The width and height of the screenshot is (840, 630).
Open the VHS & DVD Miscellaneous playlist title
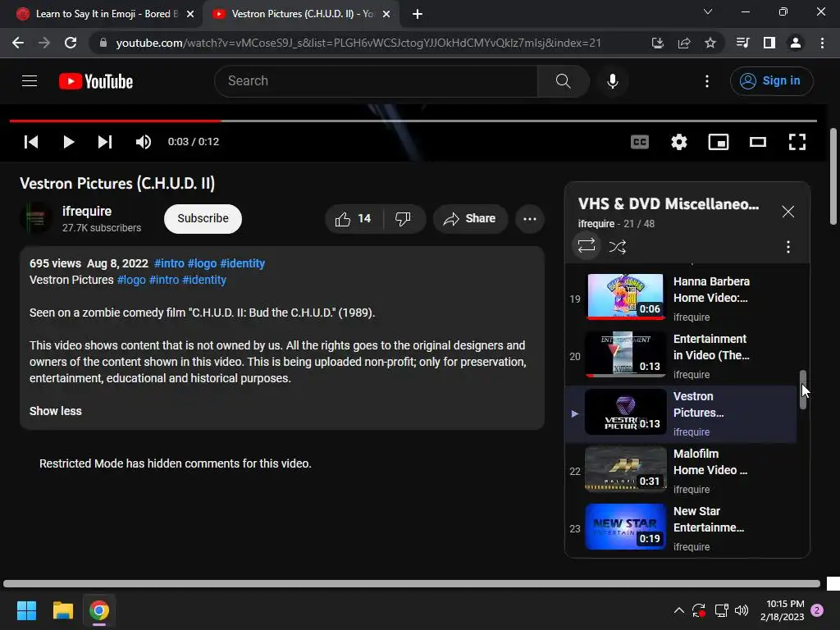[668, 204]
